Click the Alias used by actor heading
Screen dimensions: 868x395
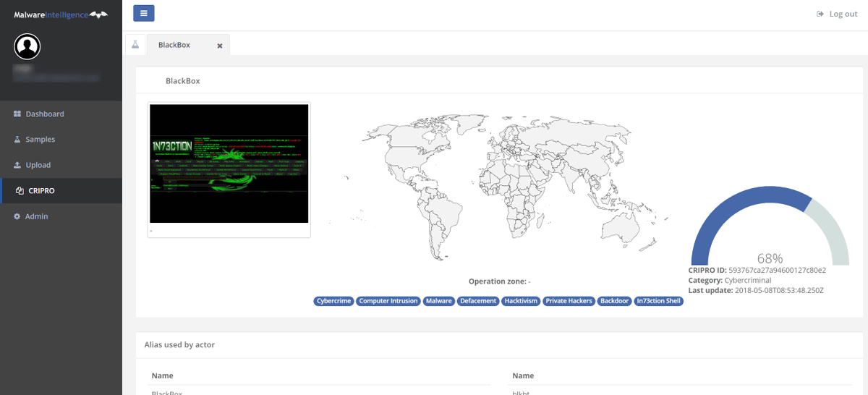tap(179, 345)
